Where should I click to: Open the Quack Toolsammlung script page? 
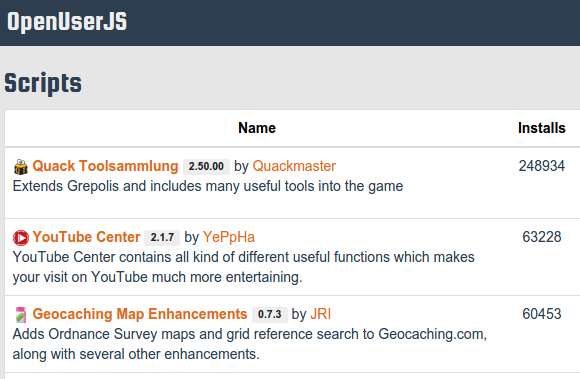tap(105, 166)
